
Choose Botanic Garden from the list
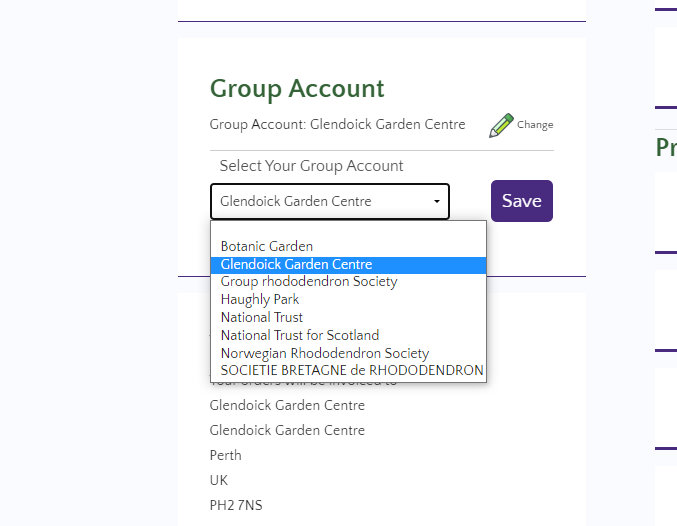[x=267, y=246]
